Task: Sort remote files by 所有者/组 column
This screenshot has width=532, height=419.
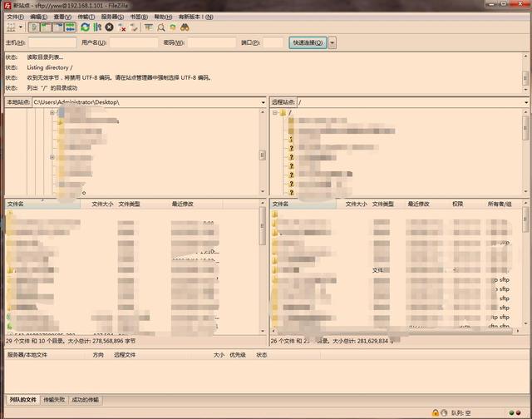Action: 500,204
